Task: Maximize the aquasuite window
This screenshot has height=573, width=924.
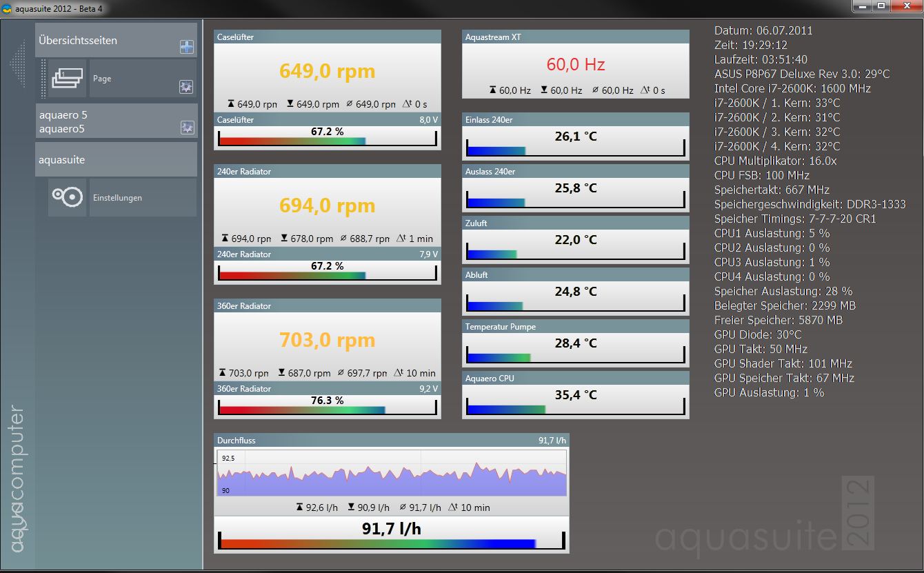Action: point(881,6)
